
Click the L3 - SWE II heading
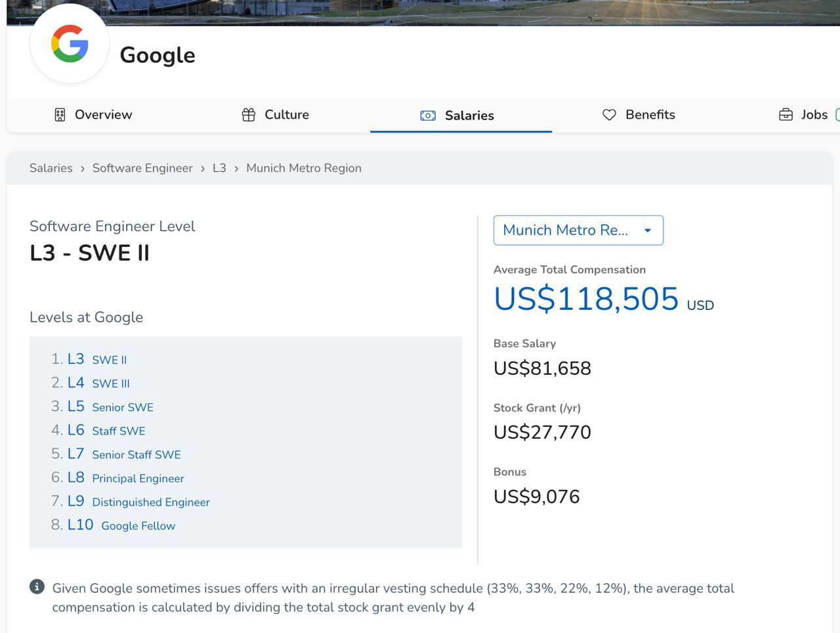(90, 253)
